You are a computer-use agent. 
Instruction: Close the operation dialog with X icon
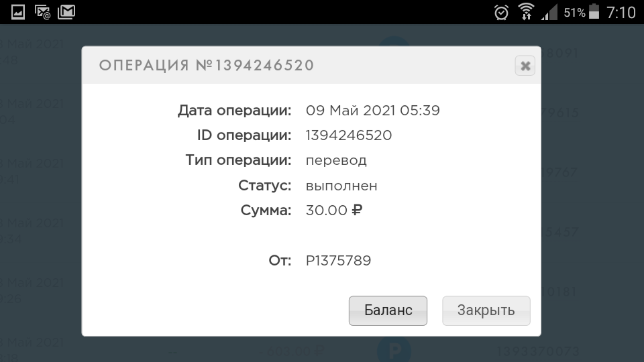(525, 66)
